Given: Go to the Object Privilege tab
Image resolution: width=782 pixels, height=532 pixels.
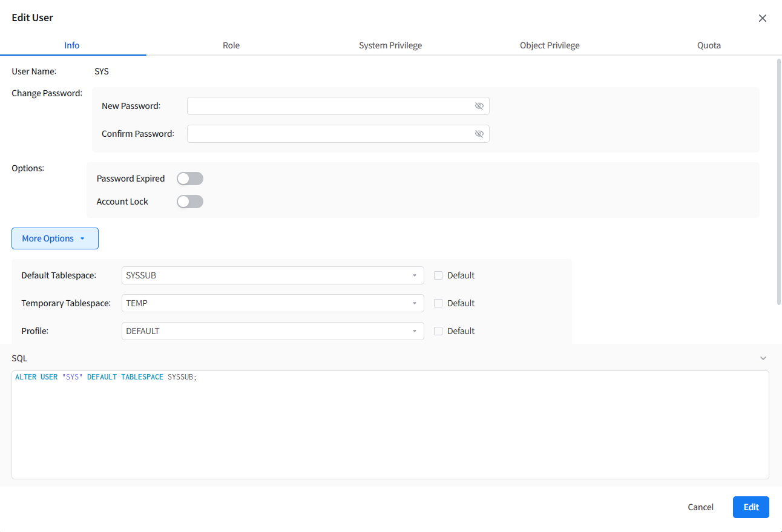Looking at the screenshot, I should coord(550,45).
